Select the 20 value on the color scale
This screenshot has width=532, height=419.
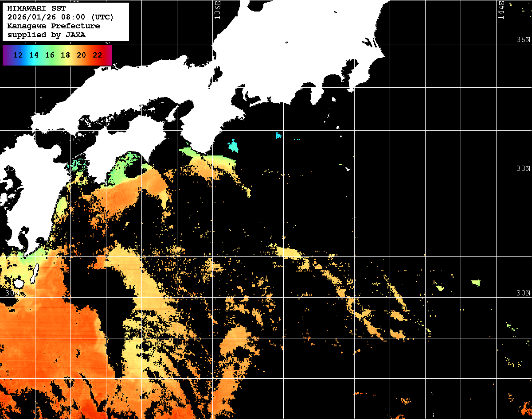(81, 55)
